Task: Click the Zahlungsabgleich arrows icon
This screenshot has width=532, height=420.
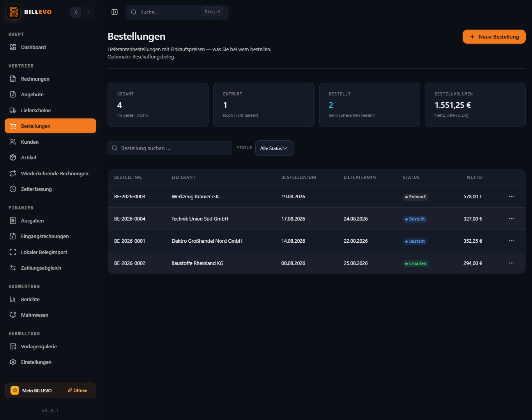Action: click(13, 268)
